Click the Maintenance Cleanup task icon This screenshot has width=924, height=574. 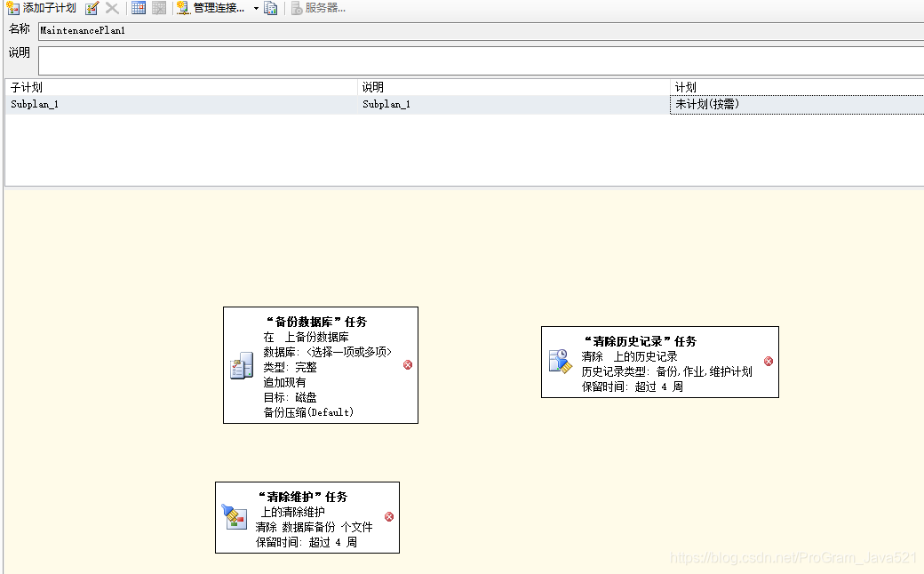(x=235, y=517)
